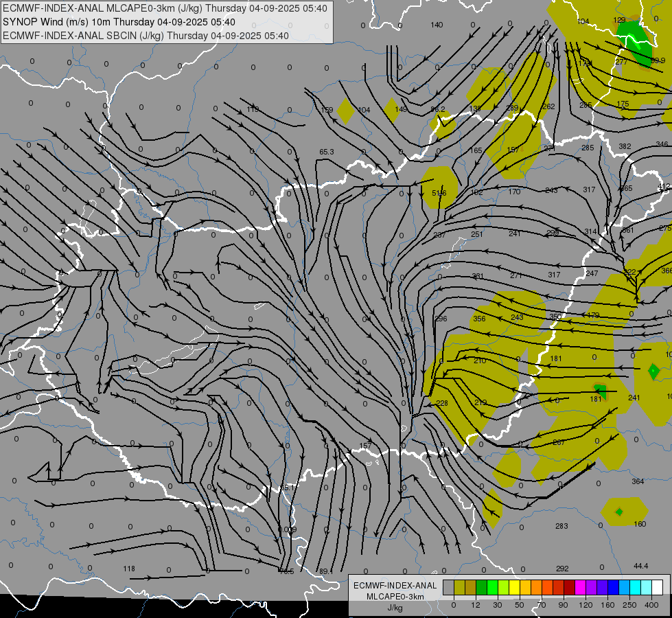This screenshot has height=618, width=672.
Task: Click the map value 356
Action: click(479, 319)
